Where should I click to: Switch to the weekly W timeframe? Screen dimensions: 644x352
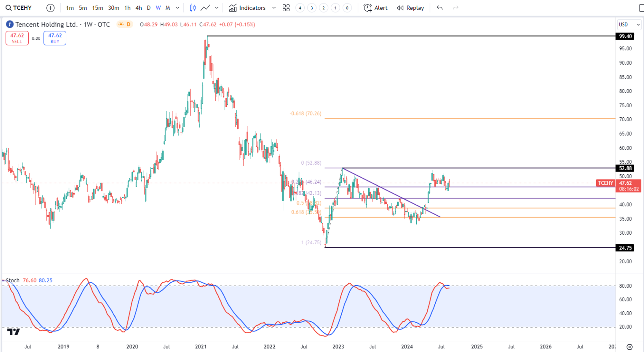pyautogui.click(x=158, y=8)
